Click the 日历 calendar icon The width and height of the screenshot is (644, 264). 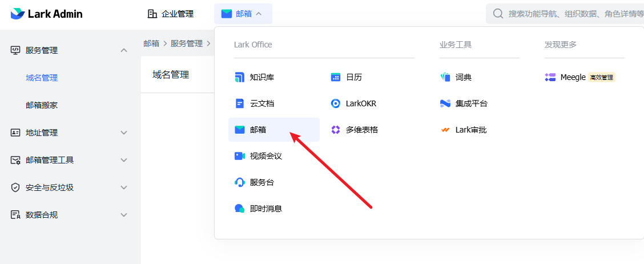336,77
